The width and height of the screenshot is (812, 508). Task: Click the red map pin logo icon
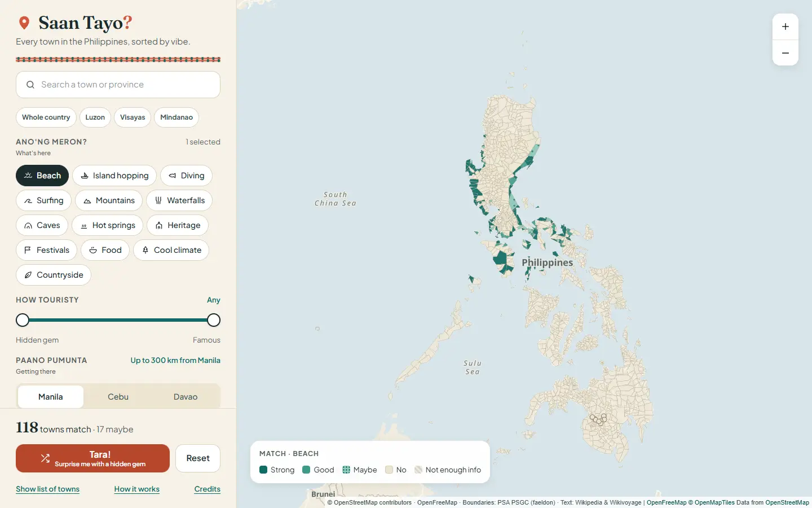coord(24,23)
